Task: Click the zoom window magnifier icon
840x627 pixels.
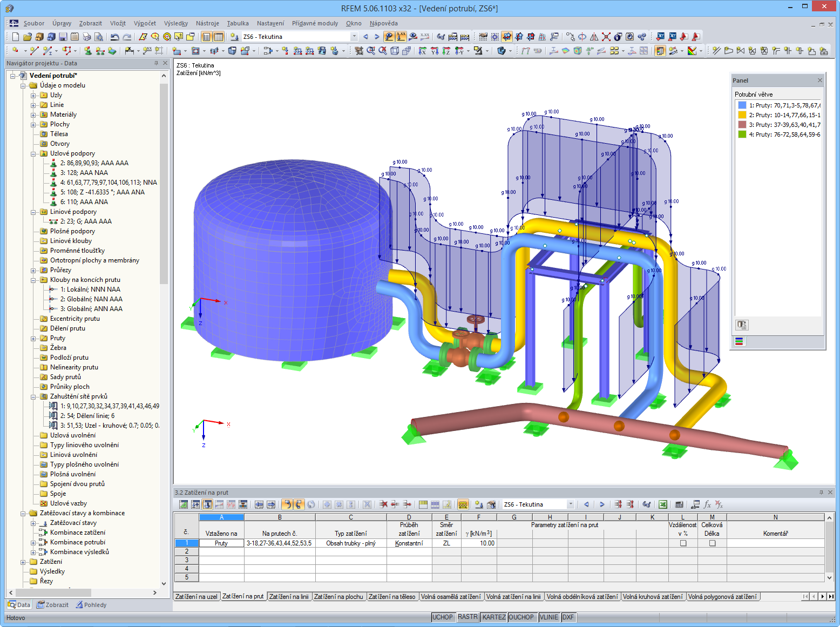Action: coord(371,51)
